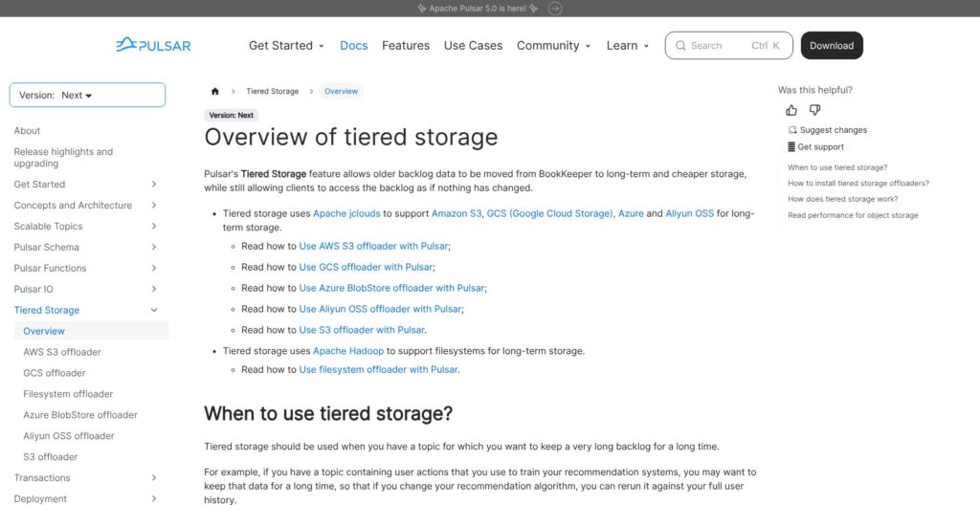Expand Concepts and Architecture section
Image resolution: width=980 pixels, height=505 pixels.
point(154,205)
